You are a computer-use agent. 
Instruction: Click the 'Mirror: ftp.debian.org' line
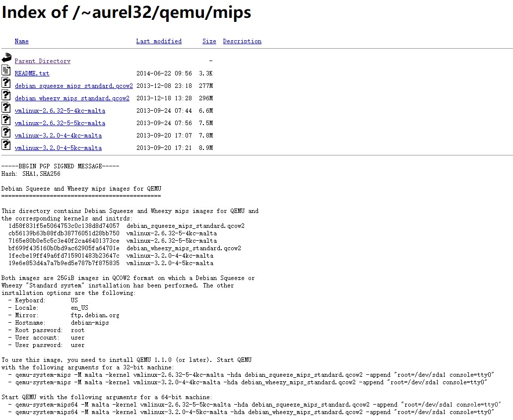[x=64, y=315]
